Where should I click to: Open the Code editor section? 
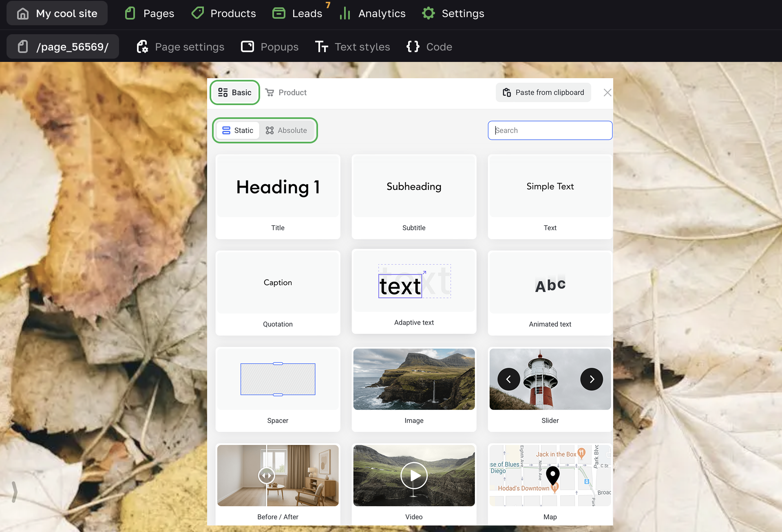(429, 47)
